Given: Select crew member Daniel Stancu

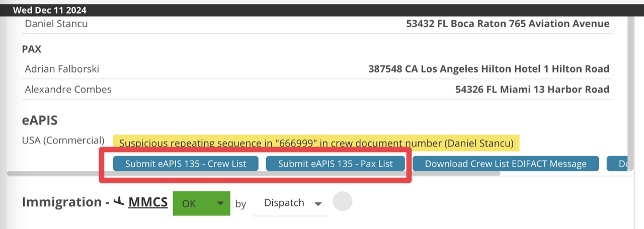Looking at the screenshot, I should coord(56,24).
